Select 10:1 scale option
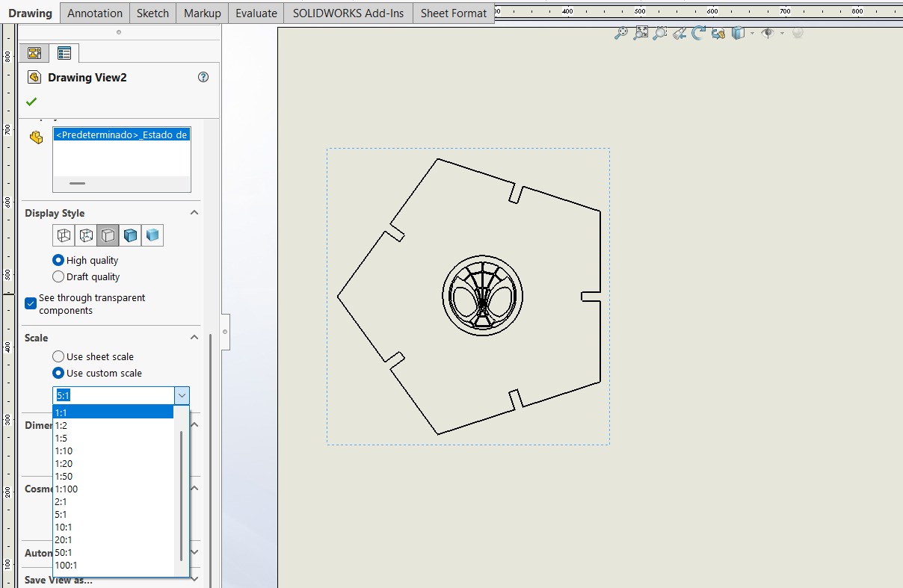The height and width of the screenshot is (588, 903). click(113, 527)
